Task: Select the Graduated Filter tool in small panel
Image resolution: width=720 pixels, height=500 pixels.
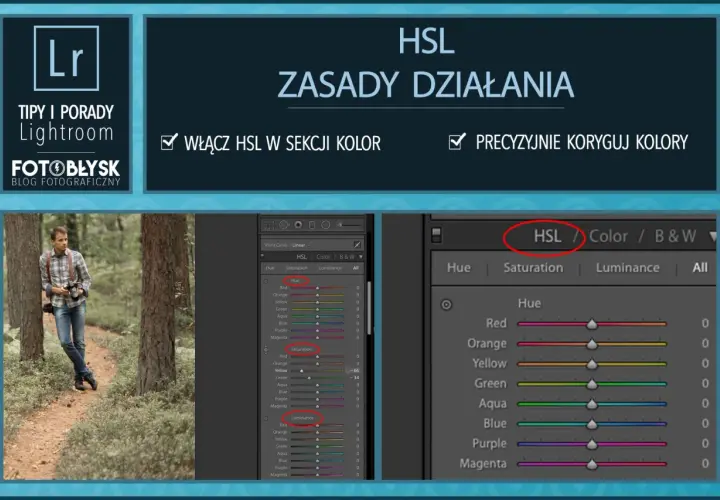Action: coord(312,225)
